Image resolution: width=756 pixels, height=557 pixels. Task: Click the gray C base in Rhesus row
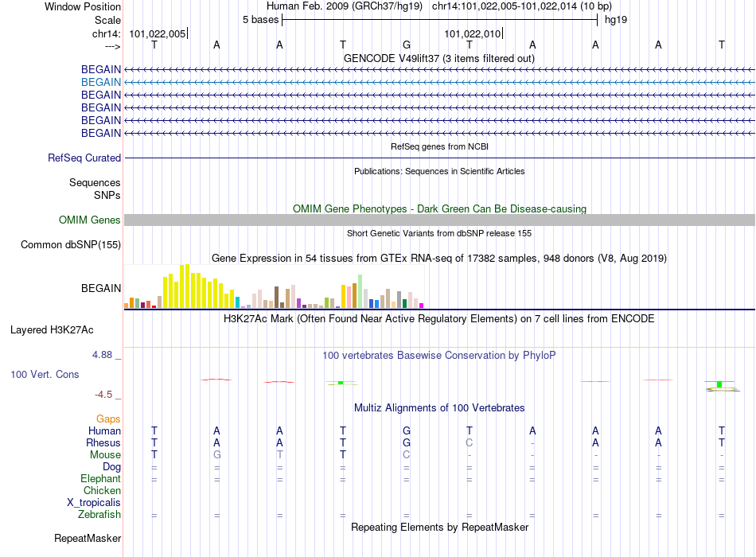click(470, 442)
